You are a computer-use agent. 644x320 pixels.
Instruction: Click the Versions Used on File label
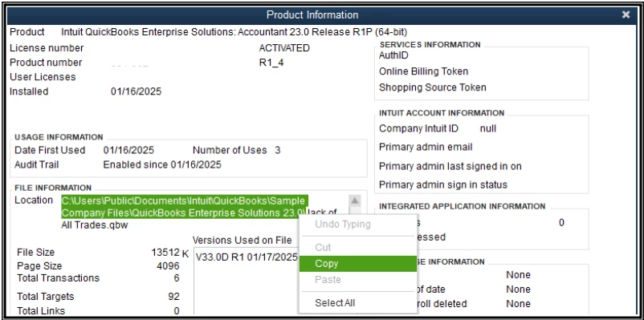point(242,240)
